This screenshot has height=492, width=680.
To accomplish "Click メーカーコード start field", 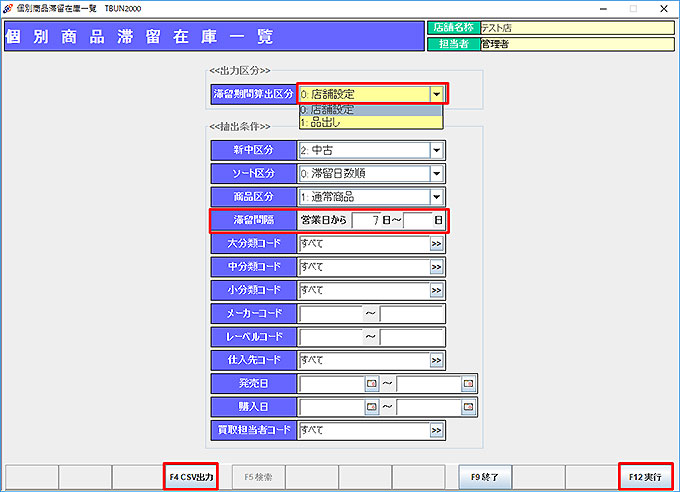I will point(331,314).
